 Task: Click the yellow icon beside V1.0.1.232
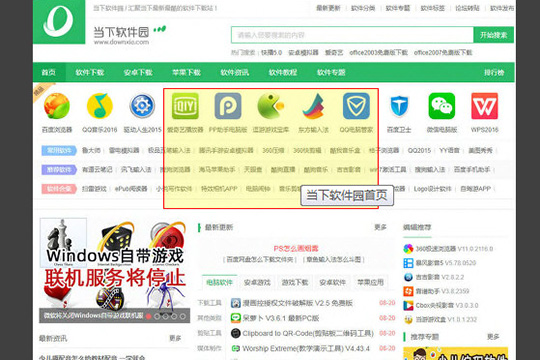(x=408, y=320)
